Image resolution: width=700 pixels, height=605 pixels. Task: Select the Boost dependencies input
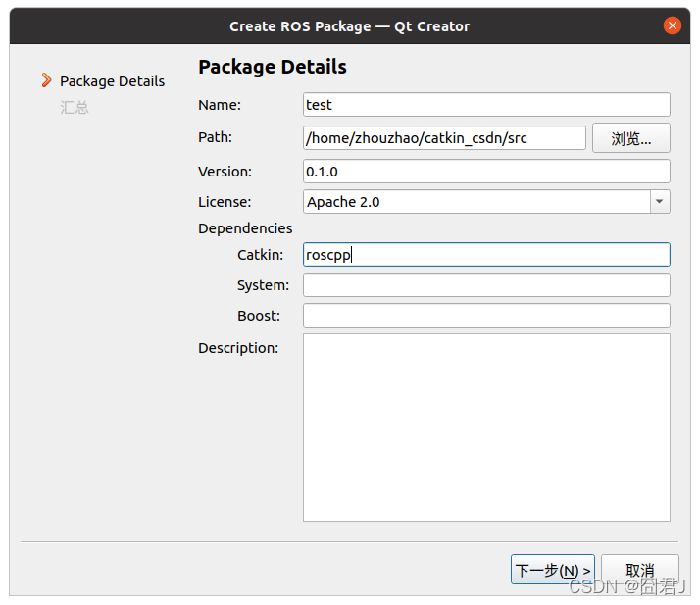(x=486, y=316)
